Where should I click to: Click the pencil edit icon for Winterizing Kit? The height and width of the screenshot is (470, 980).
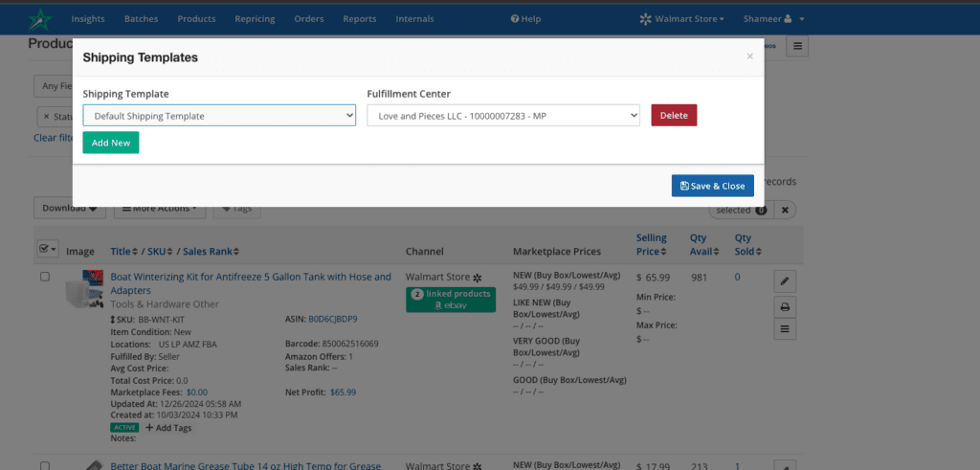pos(785,281)
